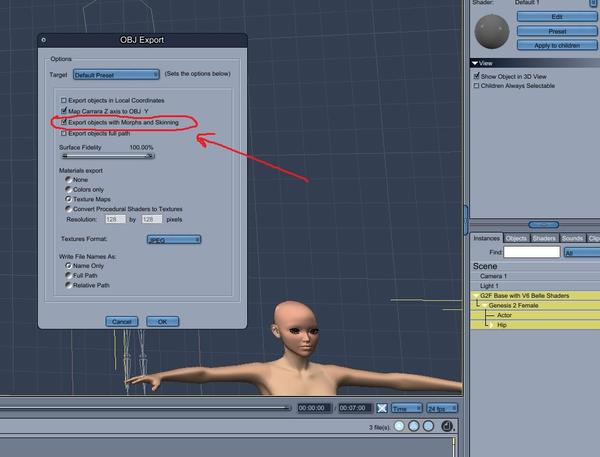Select the Actor tree item
This screenshot has width=600, height=457.
coord(504,315)
